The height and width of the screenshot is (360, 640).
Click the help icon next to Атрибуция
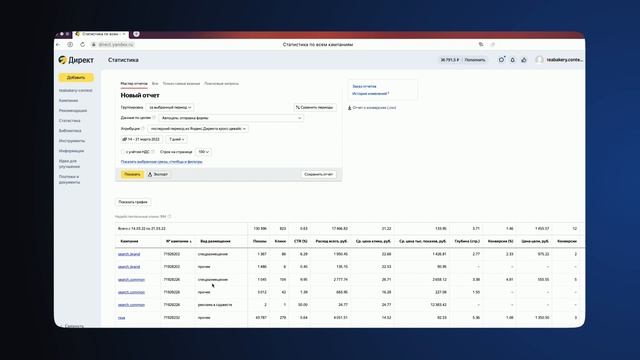[x=143, y=129]
